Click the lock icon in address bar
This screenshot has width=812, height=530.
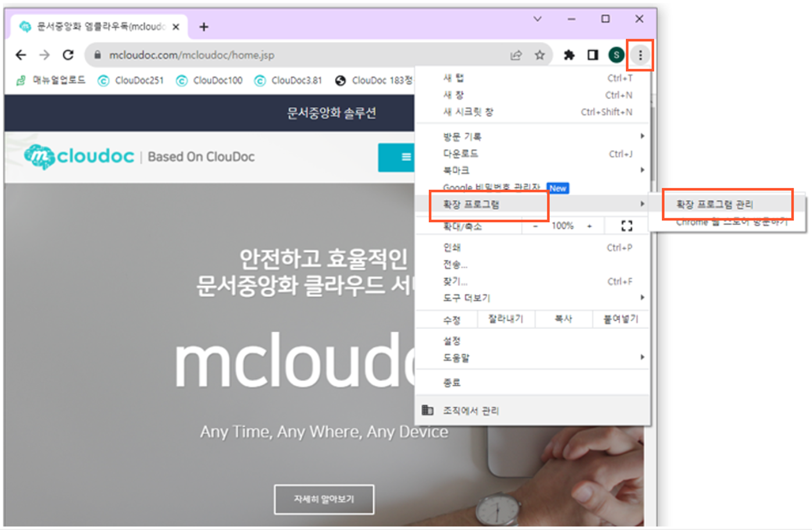(98, 55)
